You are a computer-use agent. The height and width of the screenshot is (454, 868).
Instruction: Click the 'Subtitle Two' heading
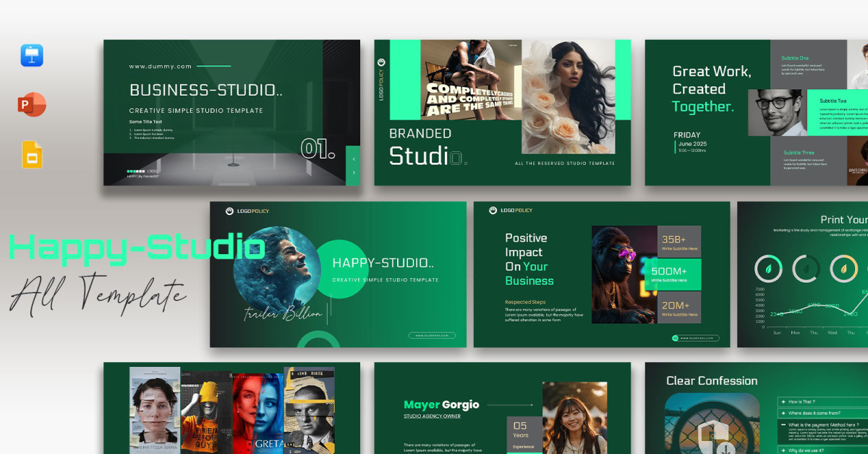[833, 101]
